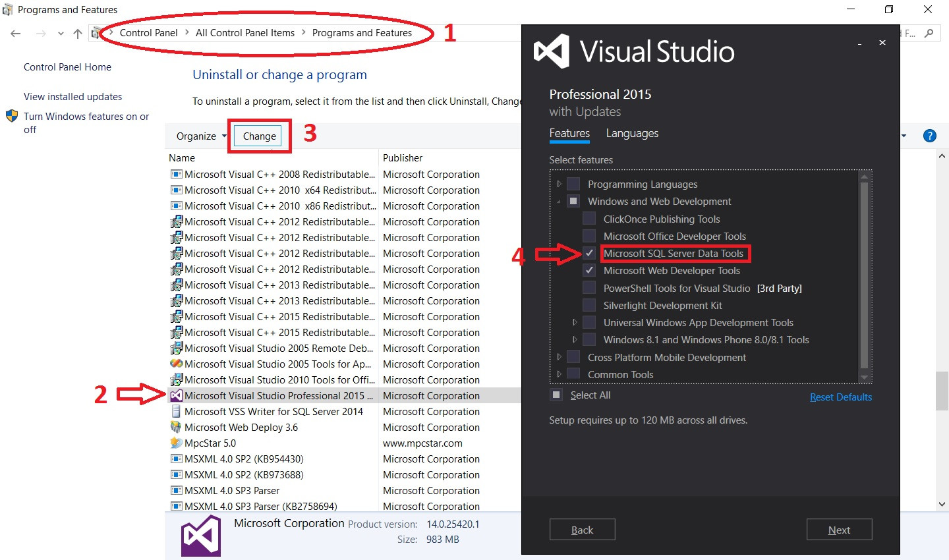Click the Visual Studio logo icon in installer
949x560 pixels.
coord(551,51)
